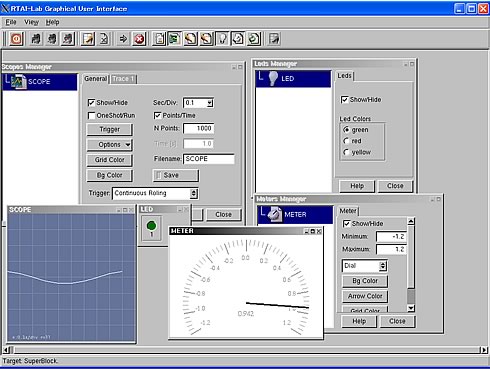490x369 pixels.
Task: Select the red Led color radio button
Action: [x=346, y=141]
